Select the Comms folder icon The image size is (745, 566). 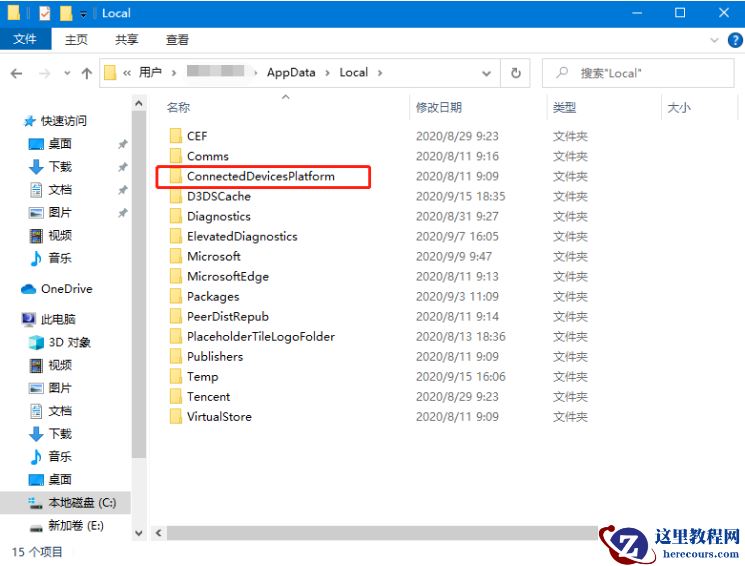coord(176,156)
